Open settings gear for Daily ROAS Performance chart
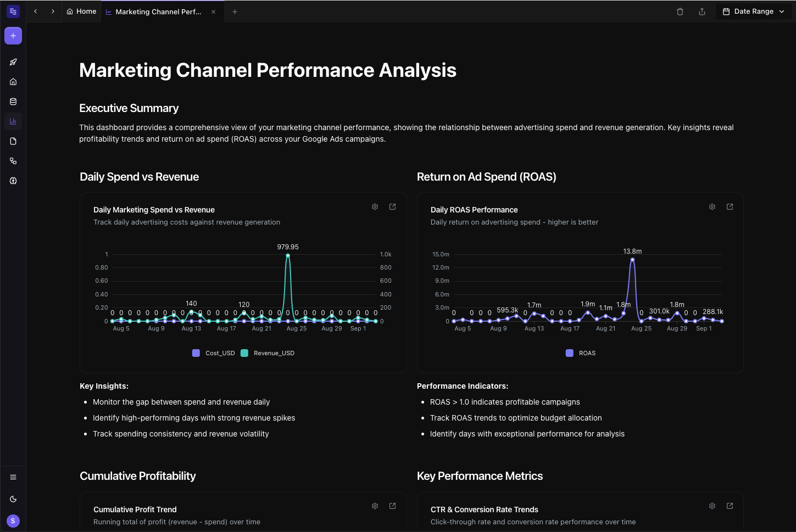Viewport: 796px width, 532px height. 712,207
